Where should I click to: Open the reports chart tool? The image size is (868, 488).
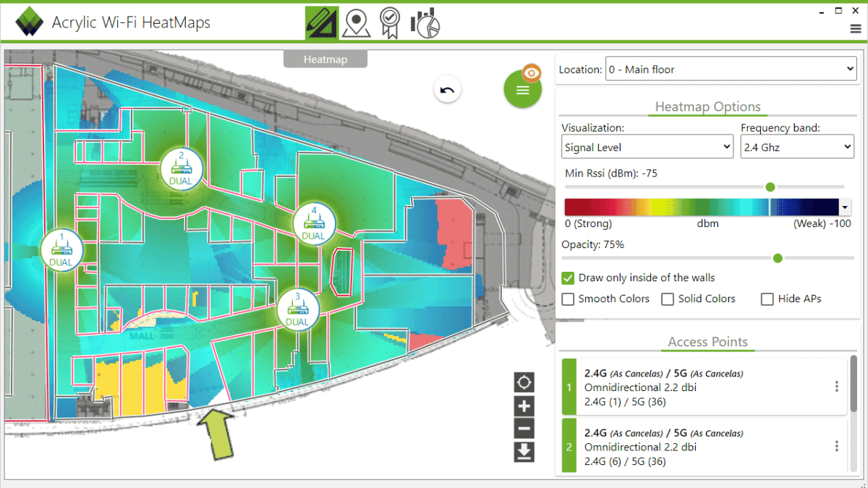(425, 22)
